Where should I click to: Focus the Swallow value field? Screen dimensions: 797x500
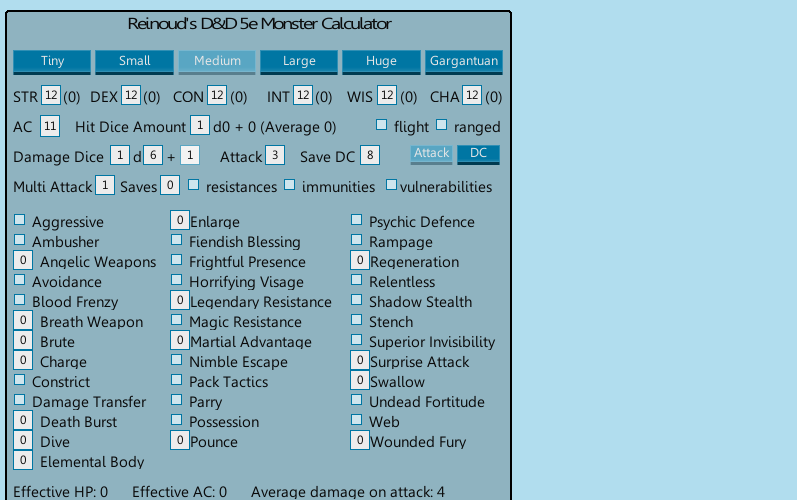click(359, 380)
